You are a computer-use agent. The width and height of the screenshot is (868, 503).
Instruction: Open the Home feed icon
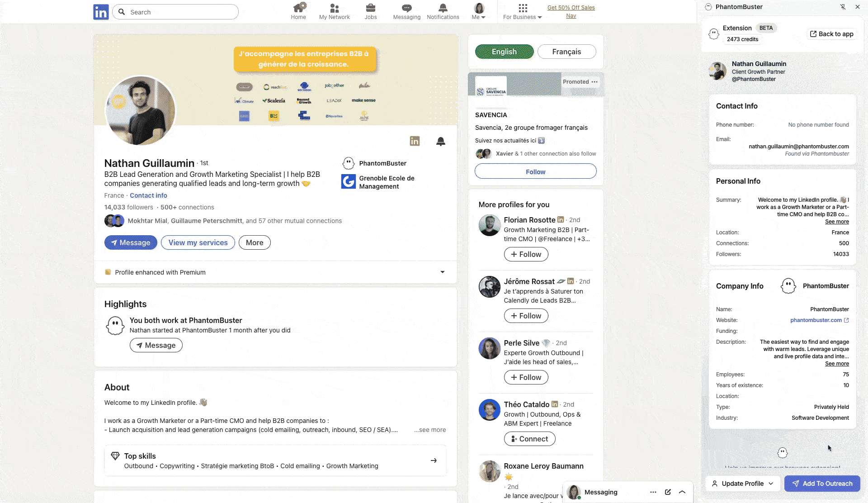[x=298, y=12]
